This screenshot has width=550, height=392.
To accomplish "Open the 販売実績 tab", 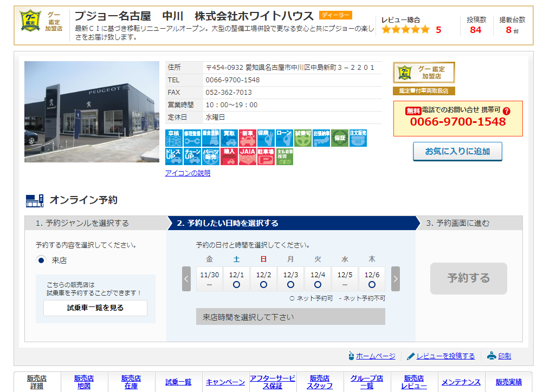I will click(x=509, y=382).
